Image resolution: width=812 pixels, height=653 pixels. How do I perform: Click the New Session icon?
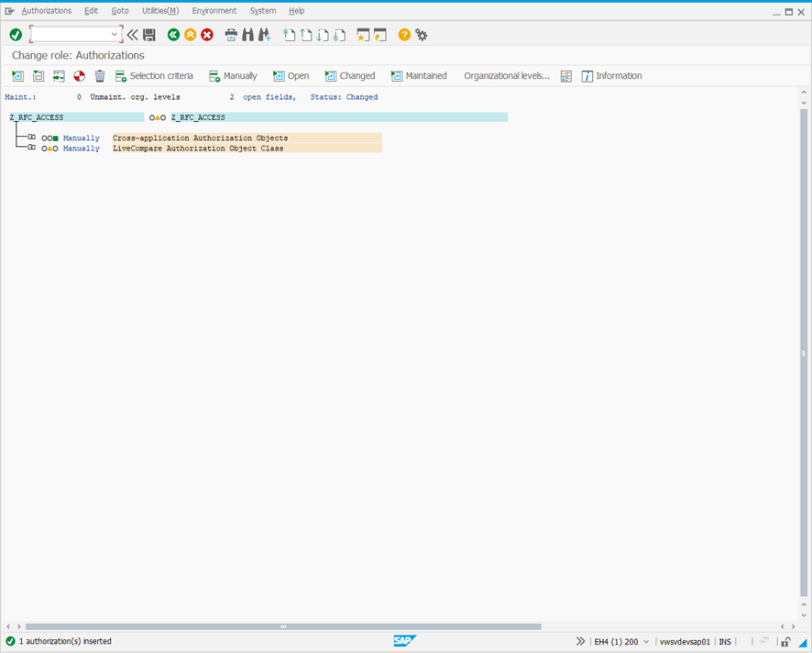362,34
